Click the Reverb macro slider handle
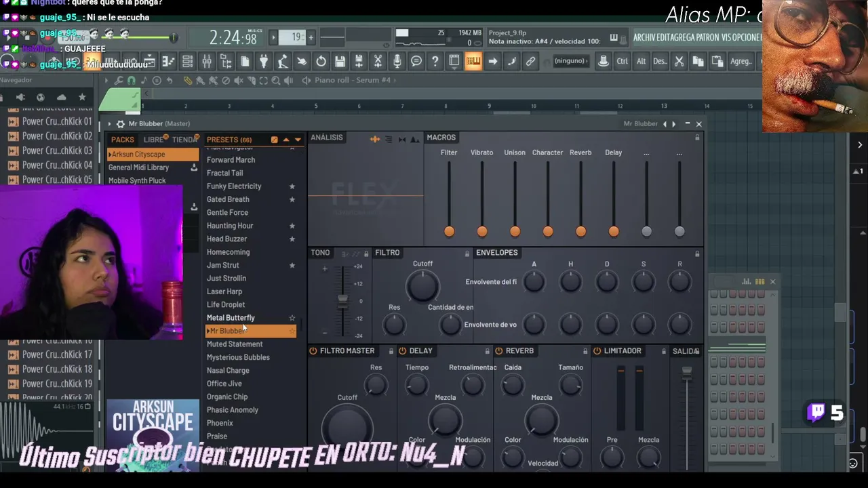868x488 pixels. [x=580, y=231]
